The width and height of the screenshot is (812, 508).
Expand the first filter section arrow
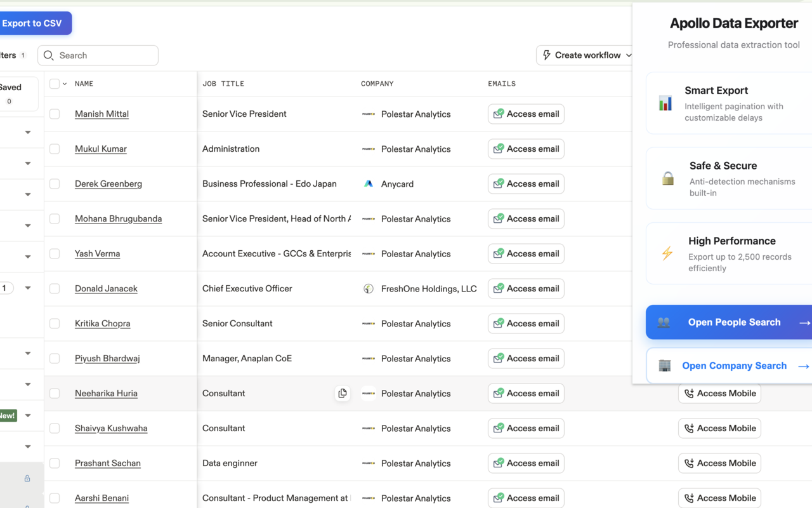[x=28, y=133]
